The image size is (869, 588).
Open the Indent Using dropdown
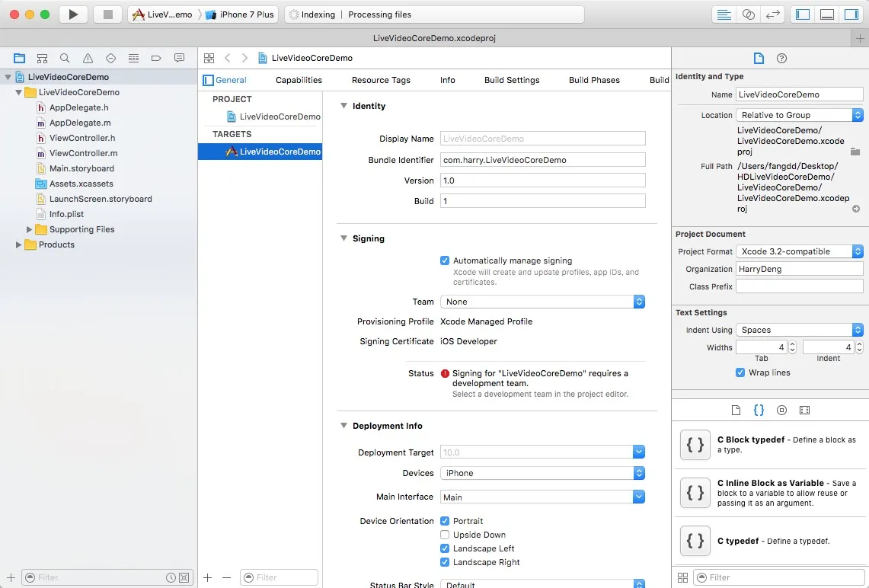click(x=799, y=330)
